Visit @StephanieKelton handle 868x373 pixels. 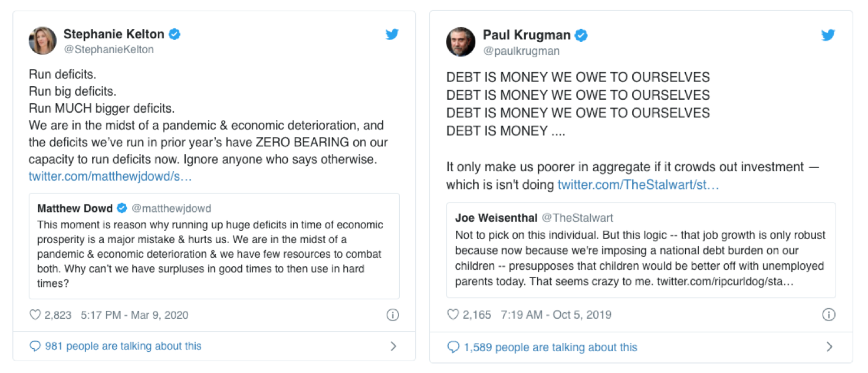(x=108, y=50)
